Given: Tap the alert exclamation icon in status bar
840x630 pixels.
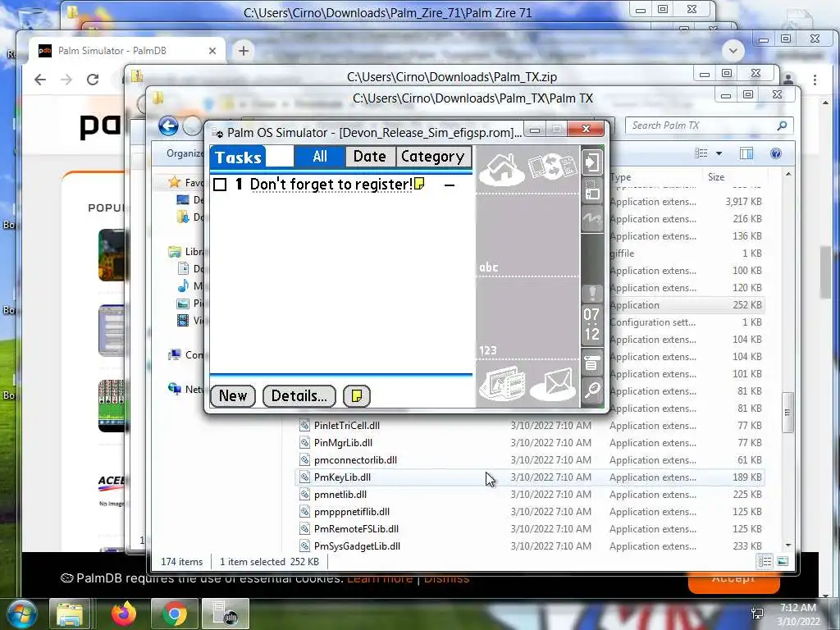Looking at the screenshot, I should pos(592,293).
